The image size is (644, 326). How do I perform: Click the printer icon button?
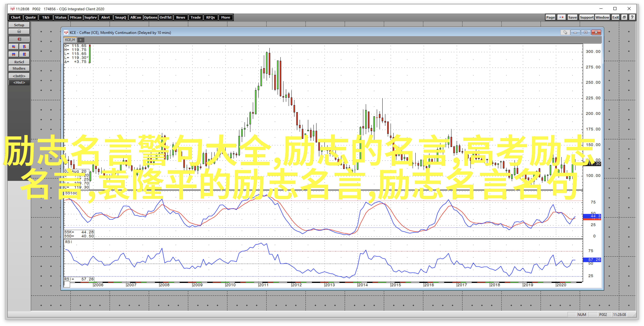click(x=19, y=31)
